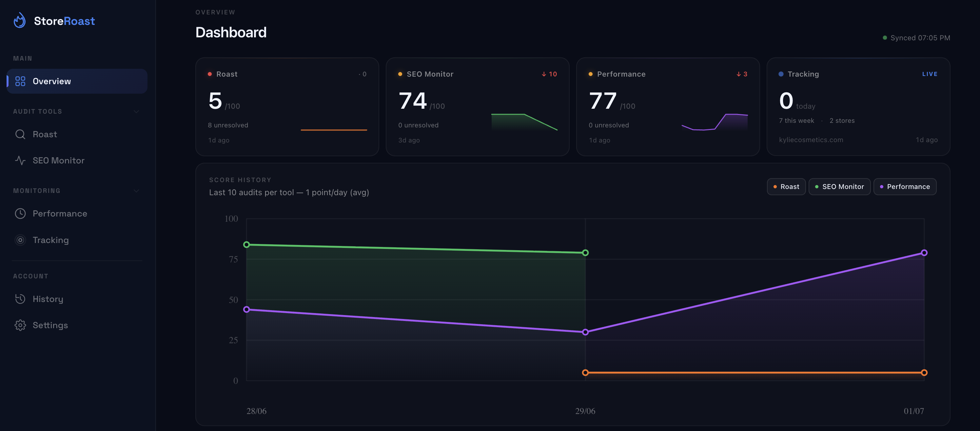Viewport: 980px width, 431px height.
Task: Open Settings from the sidebar
Action: point(77,325)
